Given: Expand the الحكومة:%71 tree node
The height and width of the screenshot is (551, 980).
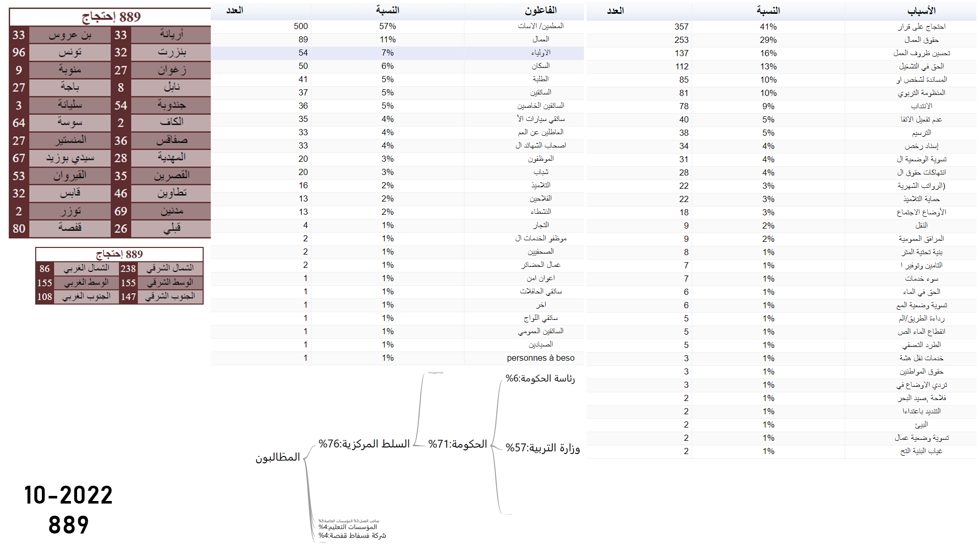Looking at the screenshot, I should tap(457, 444).
